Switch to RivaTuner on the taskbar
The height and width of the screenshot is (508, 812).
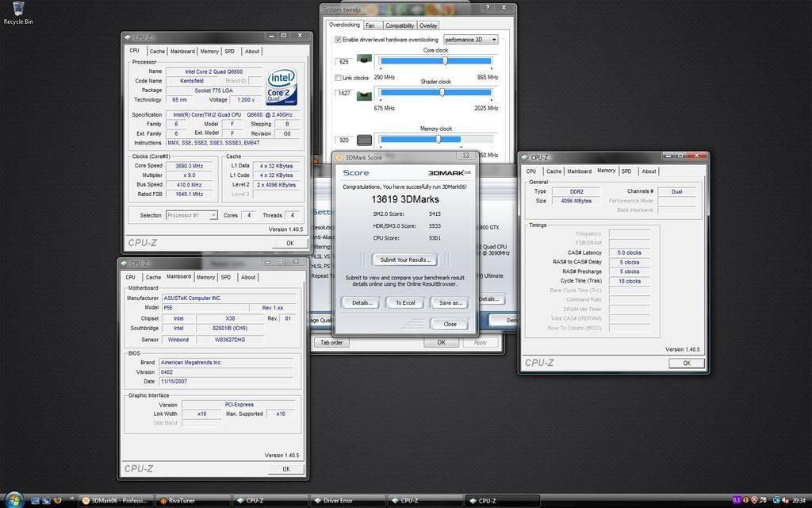pyautogui.click(x=193, y=501)
